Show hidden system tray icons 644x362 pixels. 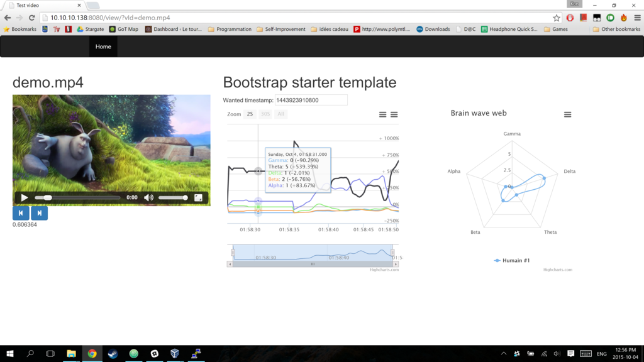pos(504,353)
